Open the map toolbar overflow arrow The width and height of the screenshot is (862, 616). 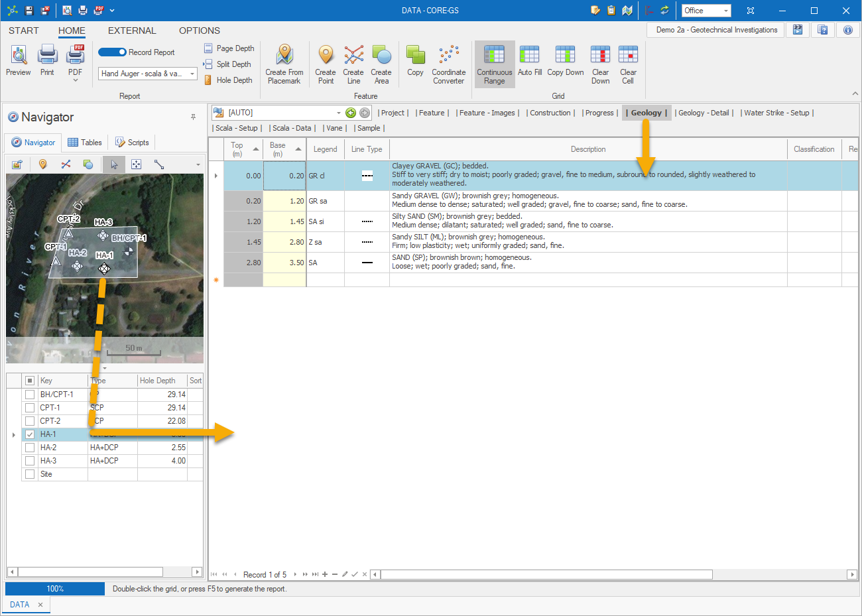198,164
